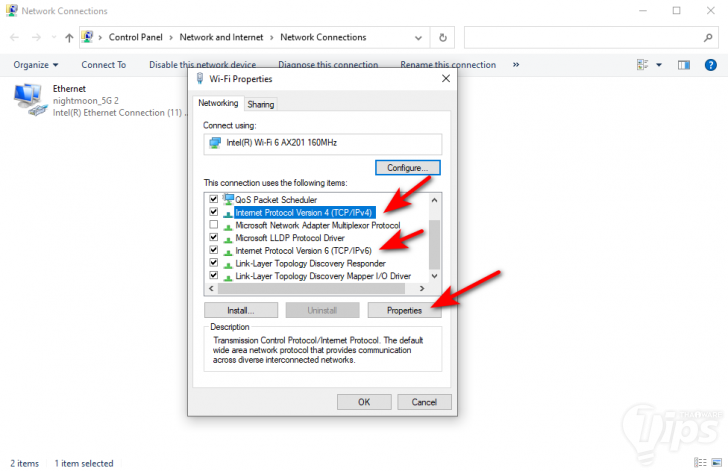Select Internet Protocol Version 4 (TCP/IPv4)
The image size is (728, 471).
click(304, 212)
